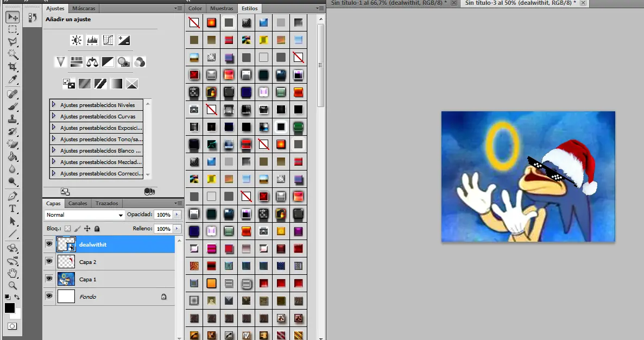Select the Crop tool
The image size is (644, 340).
pos(12,66)
